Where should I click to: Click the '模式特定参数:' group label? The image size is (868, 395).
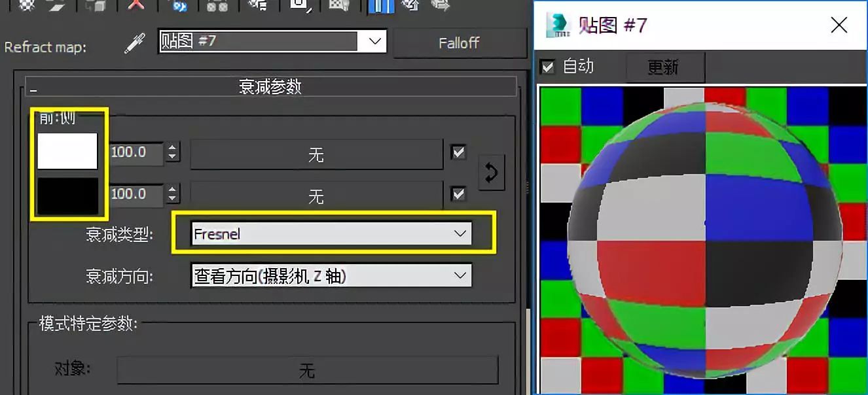pyautogui.click(x=88, y=324)
